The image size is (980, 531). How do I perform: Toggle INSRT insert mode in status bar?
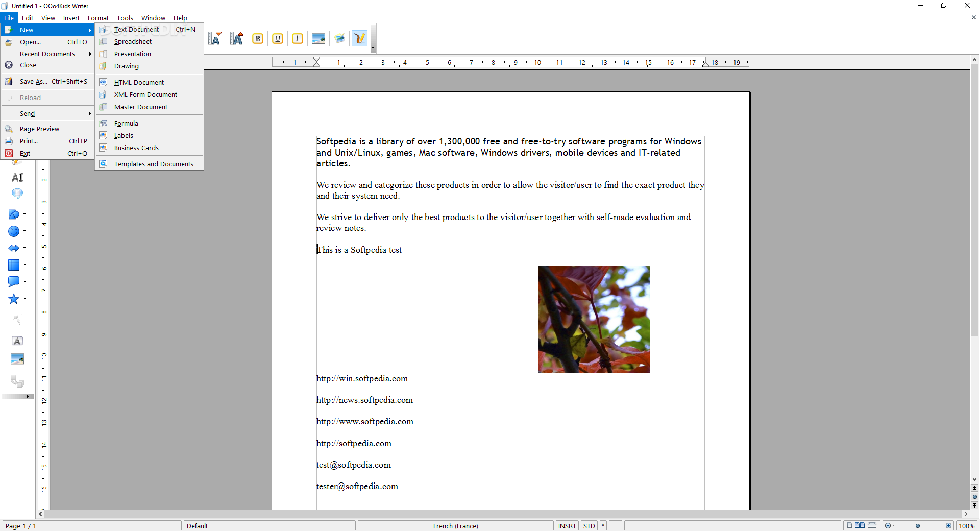coord(567,526)
